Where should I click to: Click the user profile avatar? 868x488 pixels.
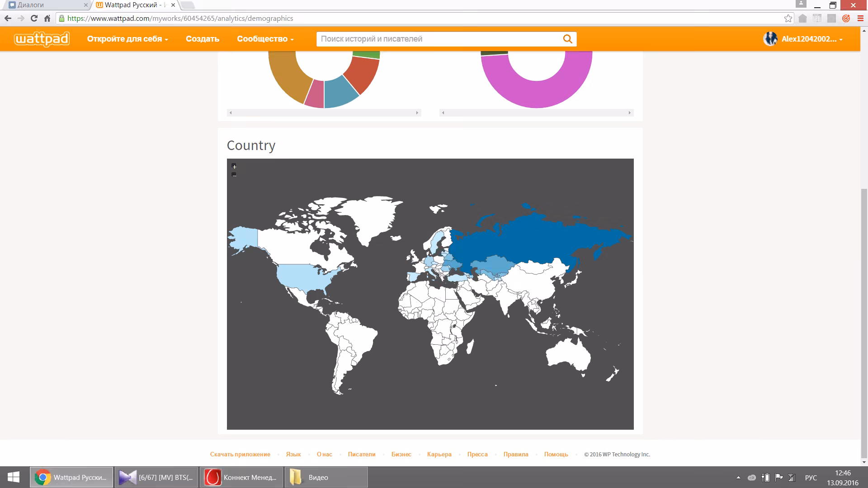[770, 39]
